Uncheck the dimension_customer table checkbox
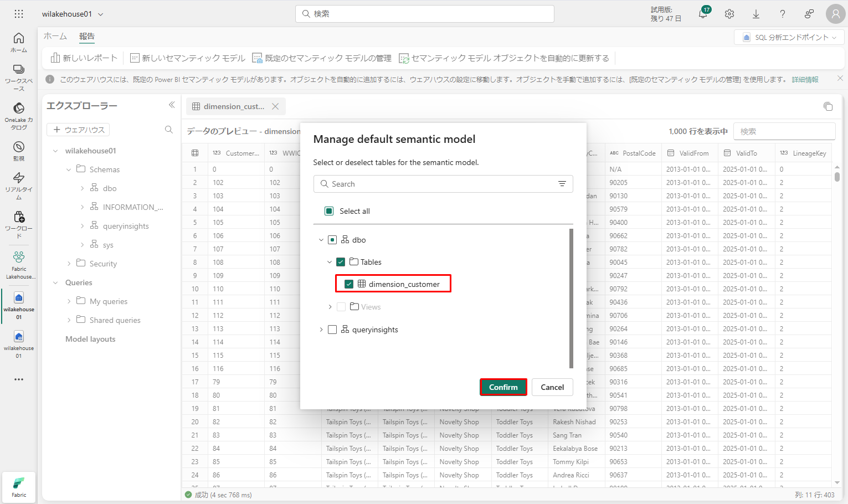Image resolution: width=848 pixels, height=504 pixels. [x=349, y=284]
